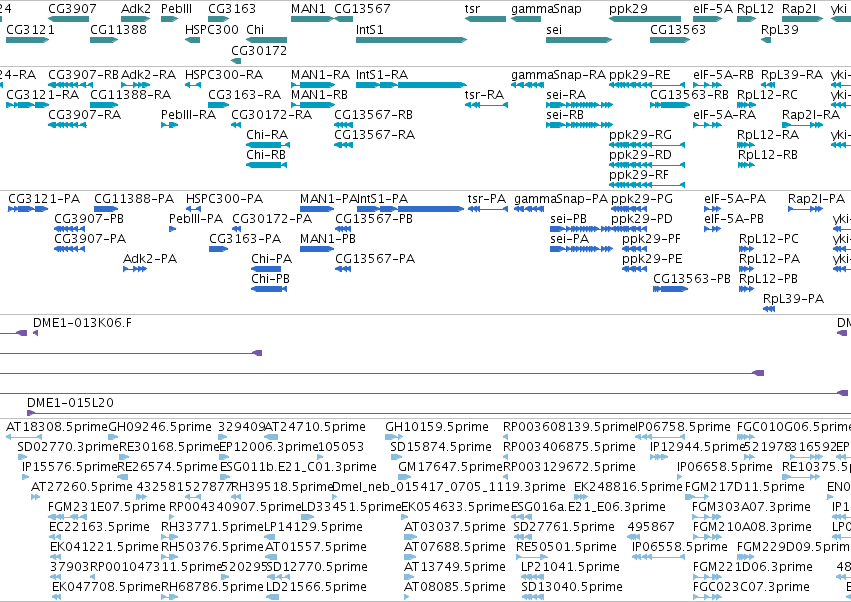Click transcript CG3907-RB
Image resolution: width=851 pixels, height=602 pixels.
[83, 74]
